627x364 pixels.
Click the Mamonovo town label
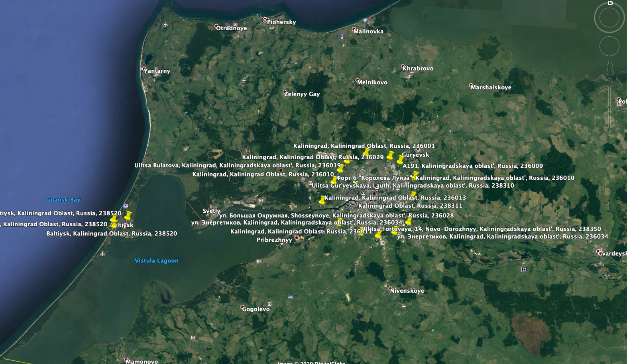(x=142, y=361)
